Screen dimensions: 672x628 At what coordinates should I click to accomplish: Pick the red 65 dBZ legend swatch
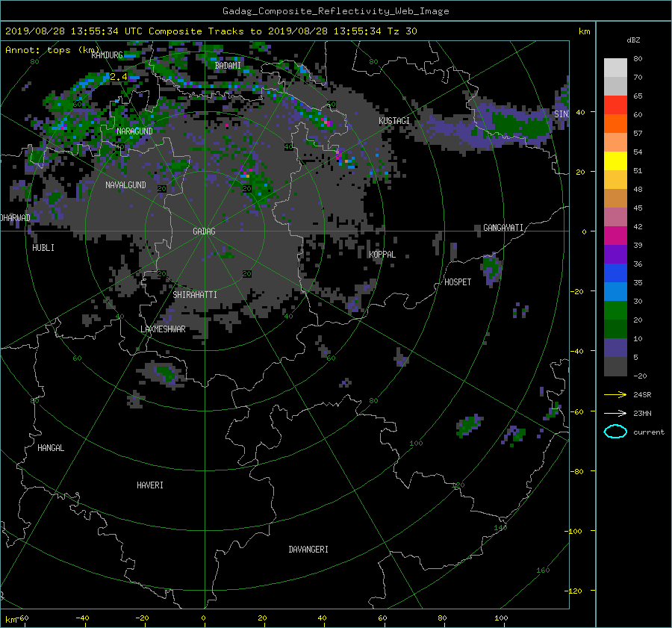(x=615, y=105)
